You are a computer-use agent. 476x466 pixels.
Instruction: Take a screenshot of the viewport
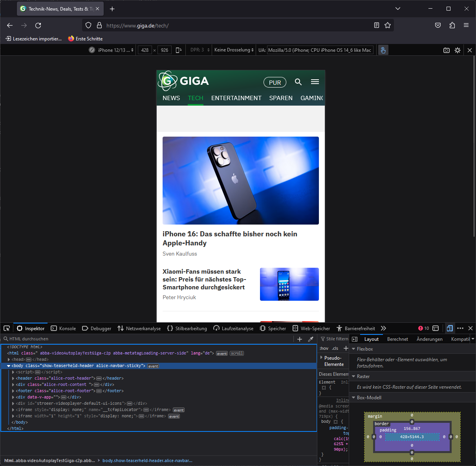(x=446, y=50)
